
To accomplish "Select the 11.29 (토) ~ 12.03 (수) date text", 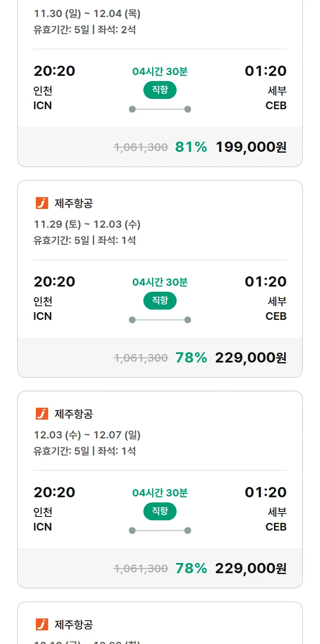I will click(x=87, y=224).
